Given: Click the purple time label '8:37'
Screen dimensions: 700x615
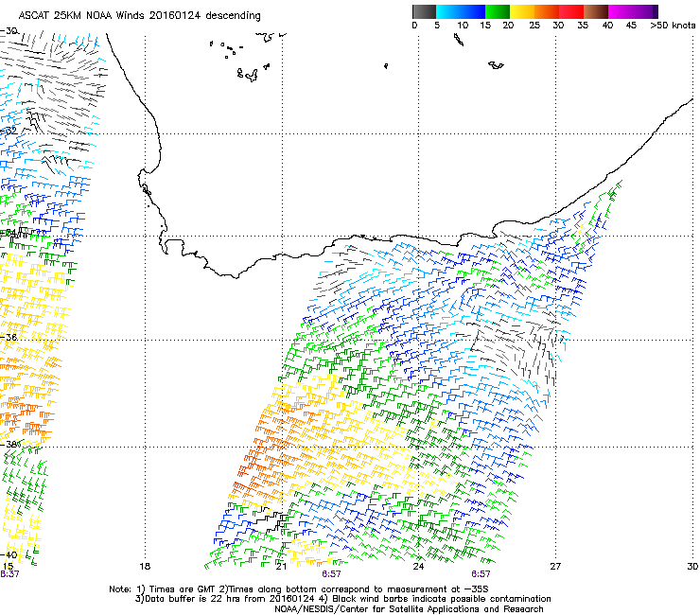Looking at the screenshot, I should tap(9, 574).
